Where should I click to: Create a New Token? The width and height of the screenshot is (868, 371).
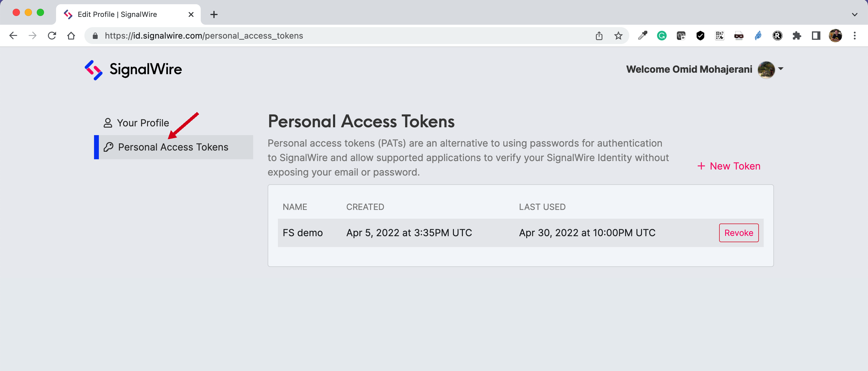(x=729, y=166)
